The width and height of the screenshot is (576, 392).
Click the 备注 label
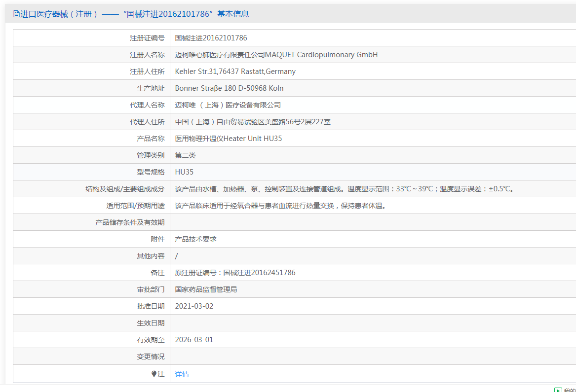coord(157,273)
